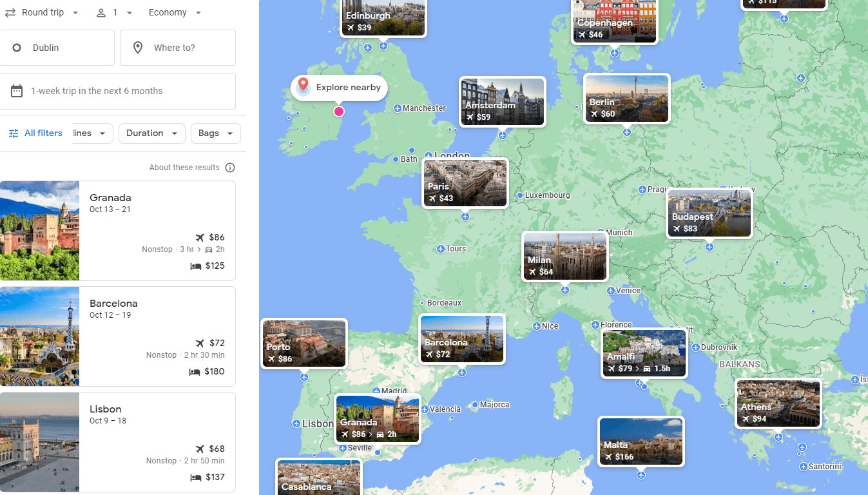
Task: Open the Economy class dropdown
Action: coord(175,13)
